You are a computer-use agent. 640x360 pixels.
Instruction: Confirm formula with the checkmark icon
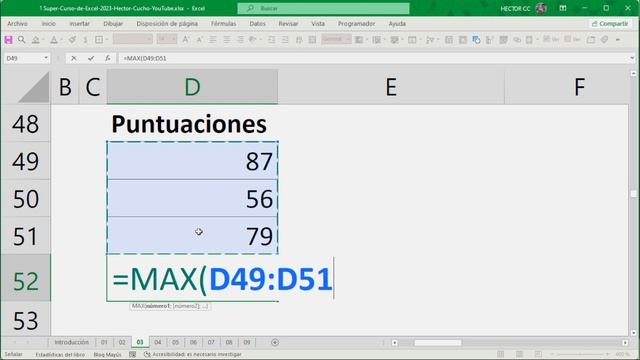coord(91,58)
